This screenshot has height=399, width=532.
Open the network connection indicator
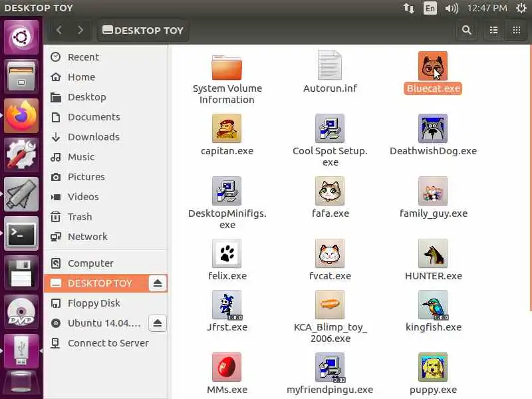409,8
